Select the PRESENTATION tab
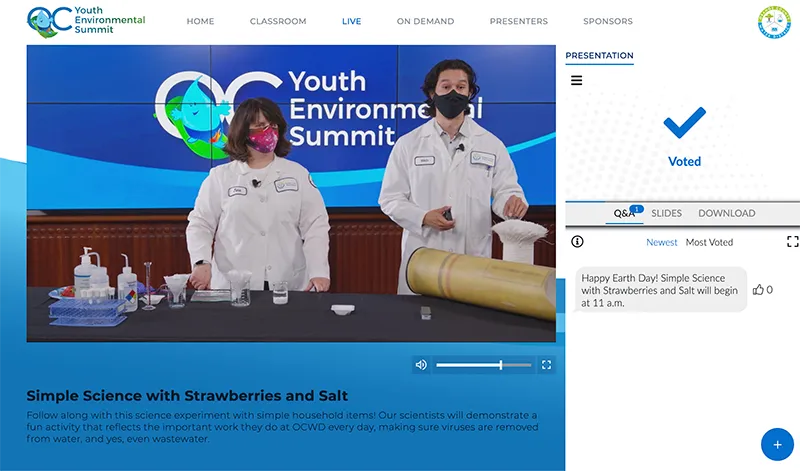Screen dimensions: 800x471 599,56
